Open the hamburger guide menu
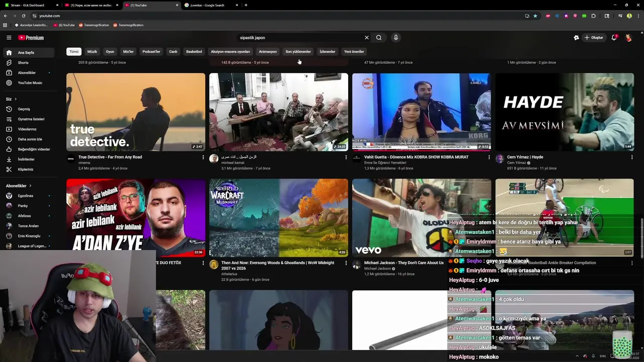644x362 pixels. [x=9, y=38]
